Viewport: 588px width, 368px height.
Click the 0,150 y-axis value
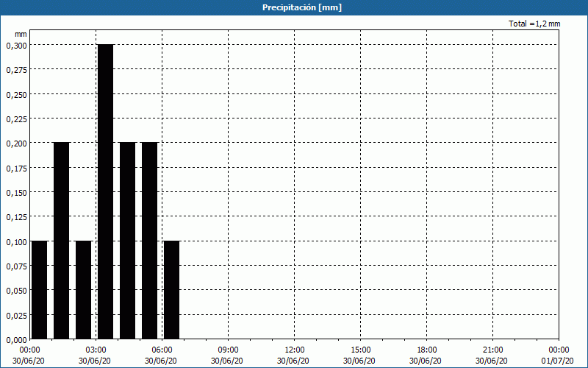(16, 193)
